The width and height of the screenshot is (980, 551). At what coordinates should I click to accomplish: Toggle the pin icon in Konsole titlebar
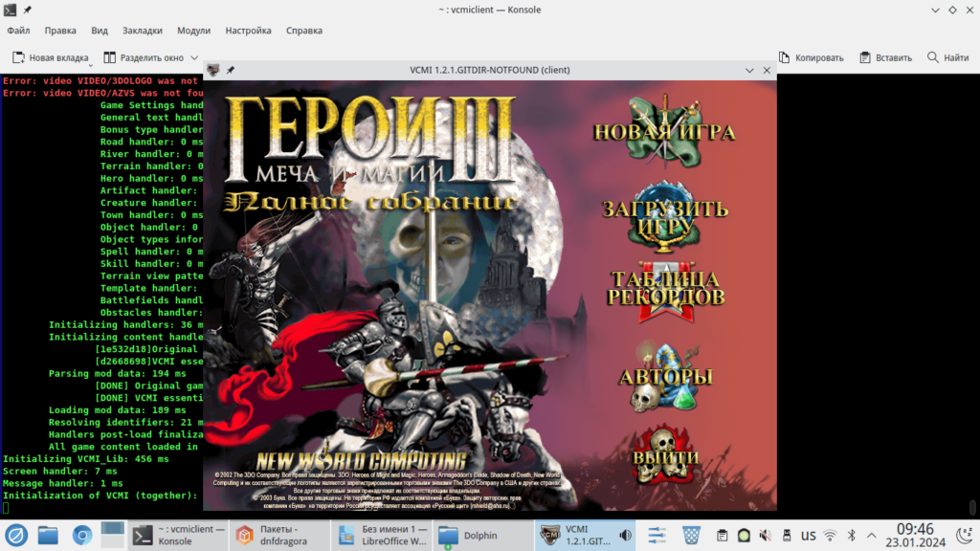click(28, 10)
